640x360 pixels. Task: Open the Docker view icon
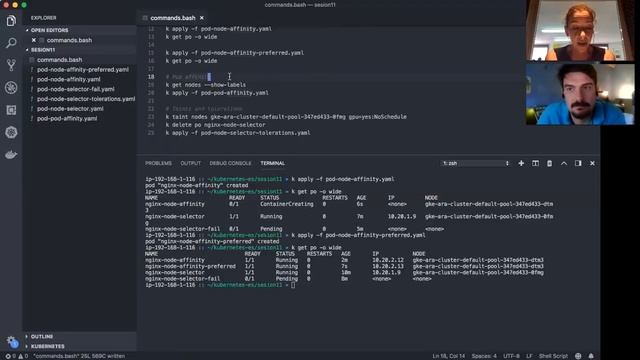pyautogui.click(x=11, y=155)
